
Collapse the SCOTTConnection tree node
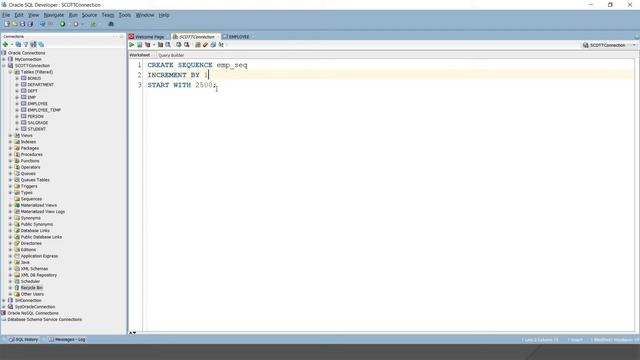[4, 66]
